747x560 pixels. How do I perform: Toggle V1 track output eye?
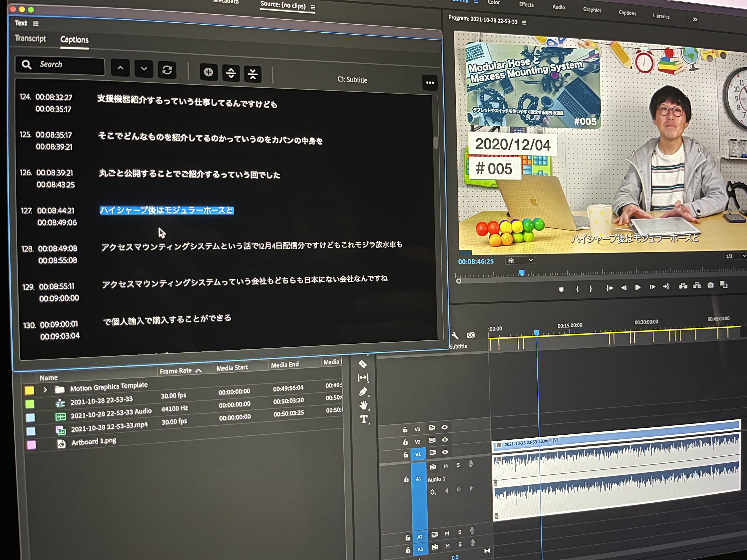[445, 452]
